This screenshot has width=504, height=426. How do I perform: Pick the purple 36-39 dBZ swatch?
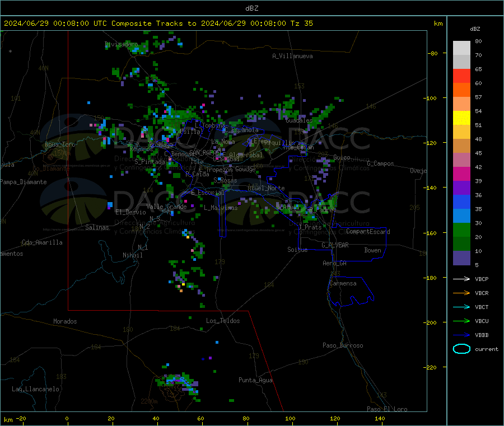[x=461, y=188]
